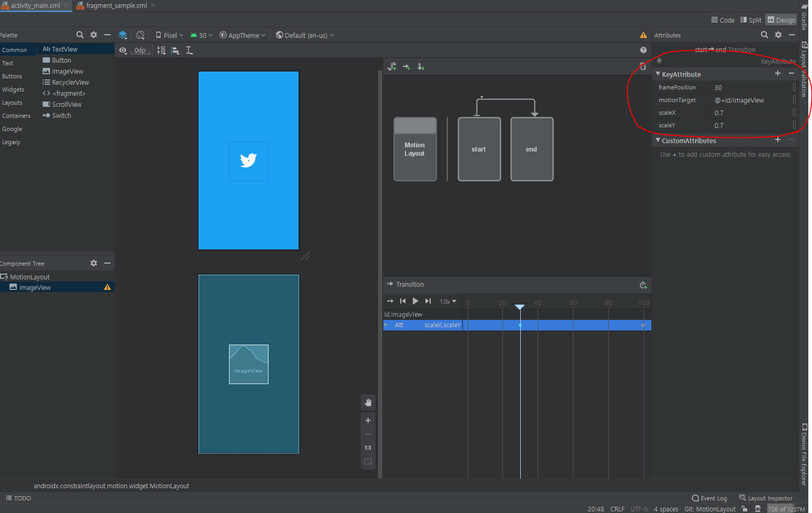Toggle the view options eye icon
The height and width of the screenshot is (513, 812).
(x=123, y=51)
